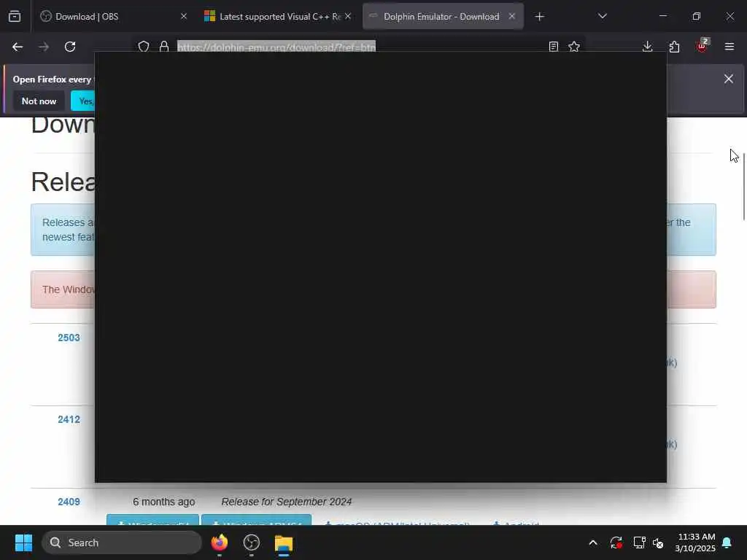Open release 2409 link
The height and width of the screenshot is (560, 747).
click(69, 502)
